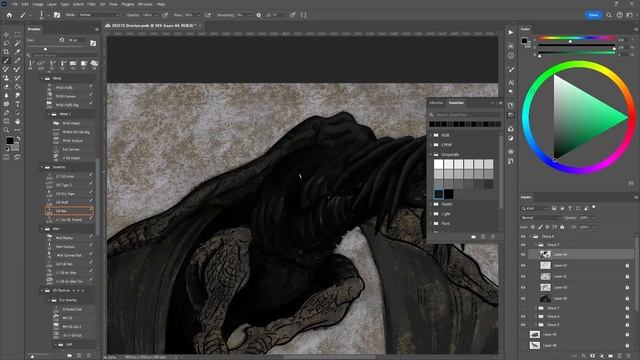Select the Hand tool
The width and height of the screenshot is (640, 360).
18,121
